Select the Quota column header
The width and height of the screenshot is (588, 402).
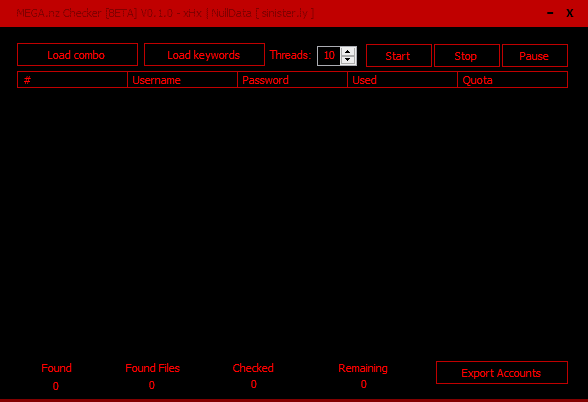tap(513, 80)
